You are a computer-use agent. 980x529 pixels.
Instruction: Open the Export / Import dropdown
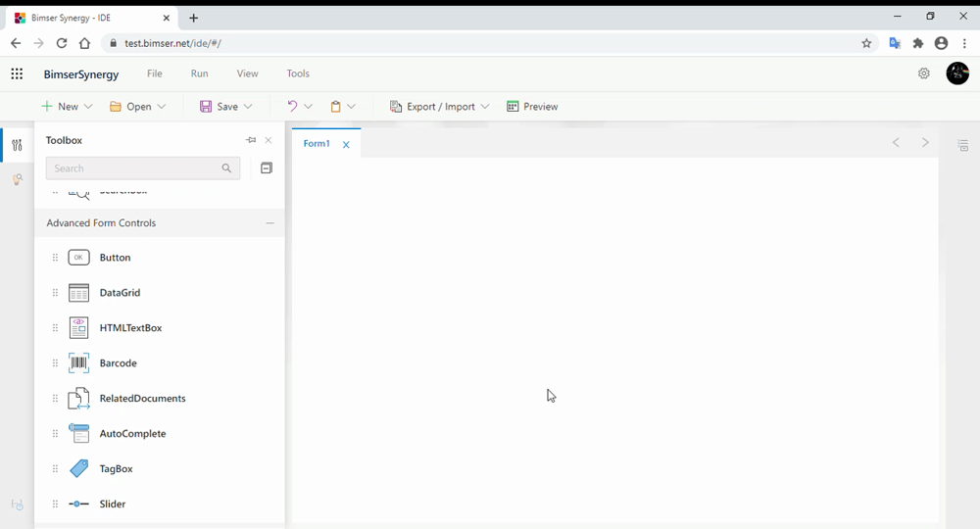coord(439,107)
